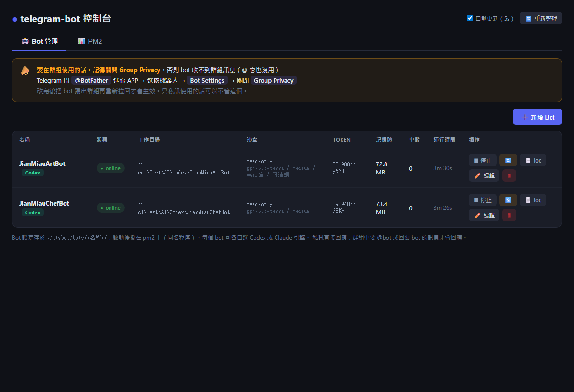
Task: Restart the JianMiauChefBot with the refresh icon
Action: 508,200
